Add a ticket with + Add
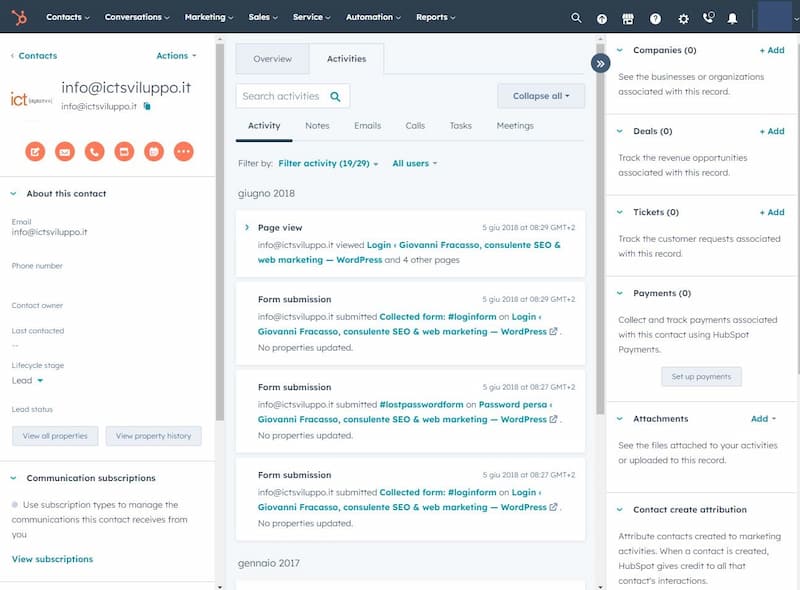Screen dimensions: 800x590 point(772,212)
